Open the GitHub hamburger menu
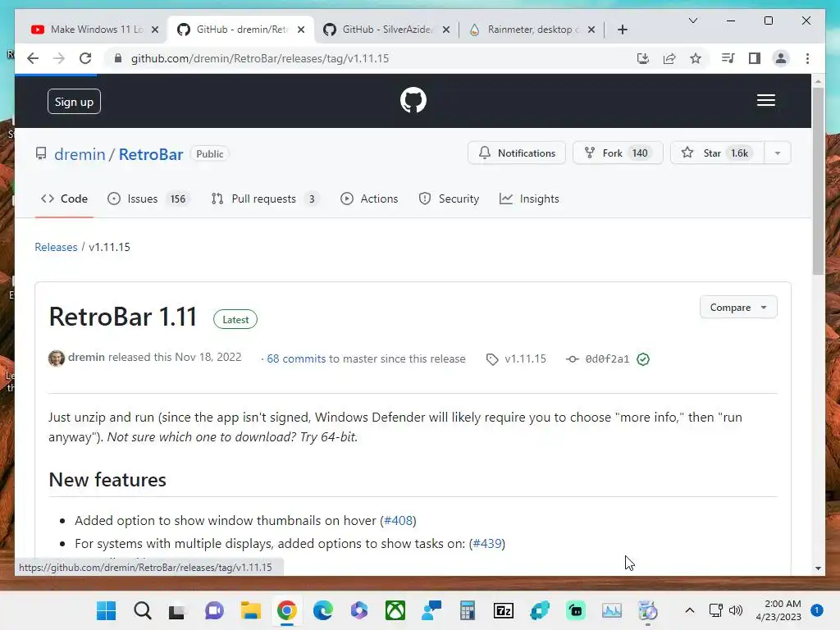Viewport: 840px width, 630px height. click(x=766, y=100)
